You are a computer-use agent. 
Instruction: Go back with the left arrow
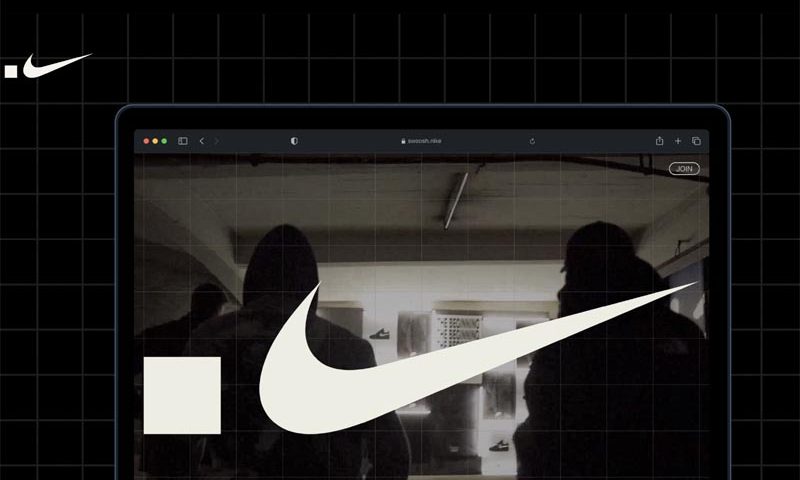point(202,141)
